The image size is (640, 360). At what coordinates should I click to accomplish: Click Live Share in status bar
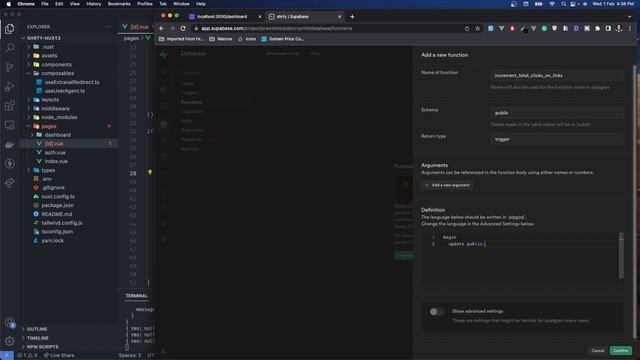pyautogui.click(x=59, y=356)
